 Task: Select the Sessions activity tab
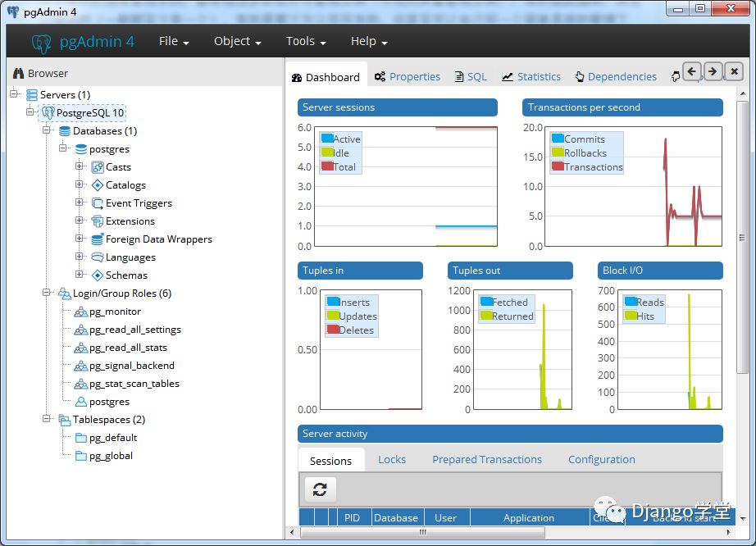pos(330,461)
